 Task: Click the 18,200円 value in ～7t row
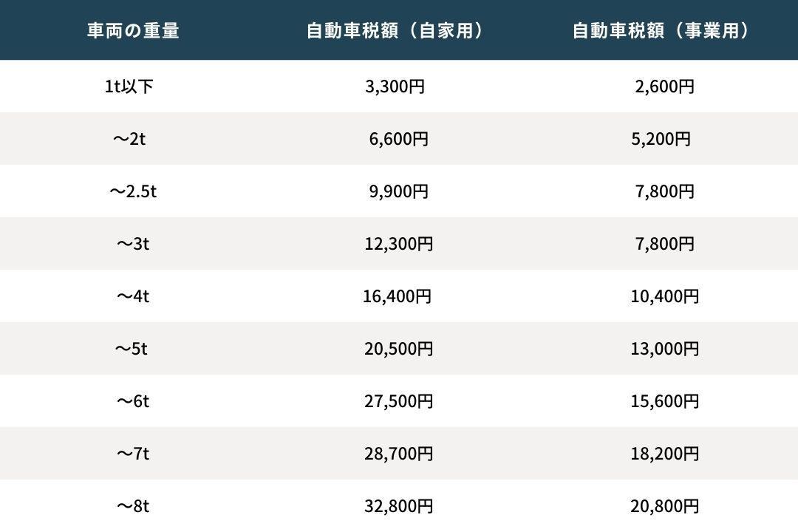665,453
